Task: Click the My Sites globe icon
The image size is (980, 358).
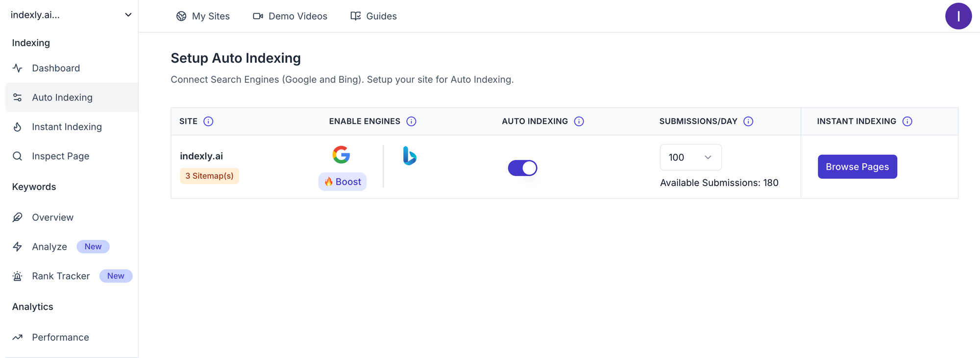Action: [x=181, y=16]
